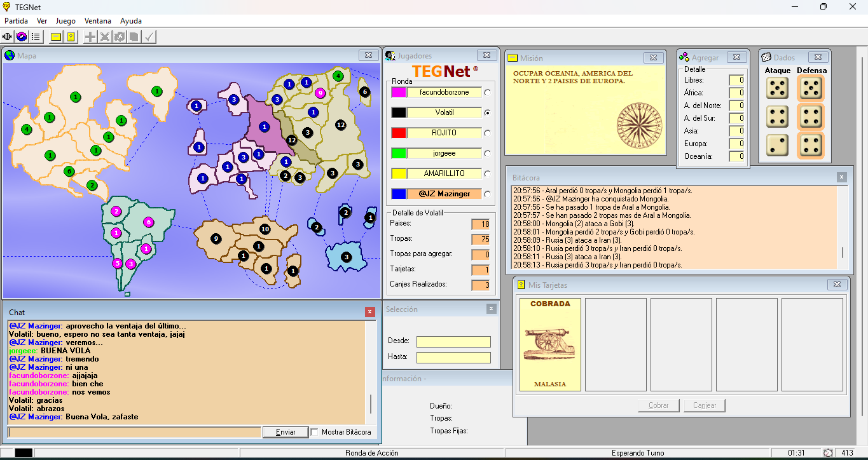Image resolution: width=868 pixels, height=460 pixels.
Task: Open the list view toolbar icon
Action: (36, 37)
